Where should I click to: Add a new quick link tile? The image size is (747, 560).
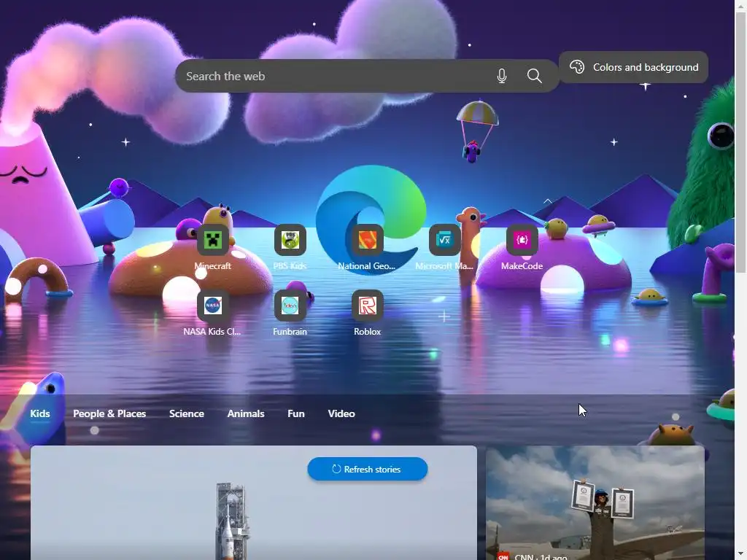tap(444, 316)
